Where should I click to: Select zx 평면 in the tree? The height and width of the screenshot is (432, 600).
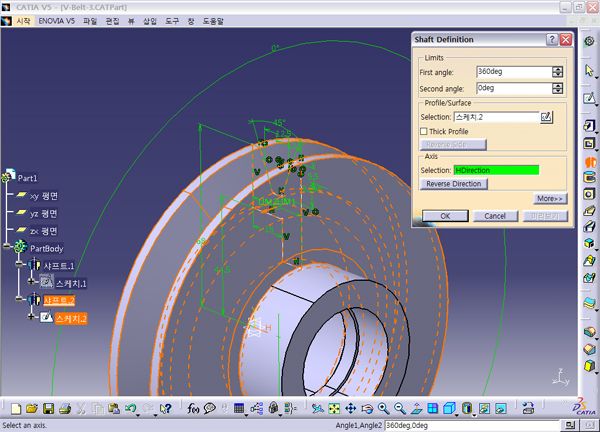pyautogui.click(x=44, y=231)
